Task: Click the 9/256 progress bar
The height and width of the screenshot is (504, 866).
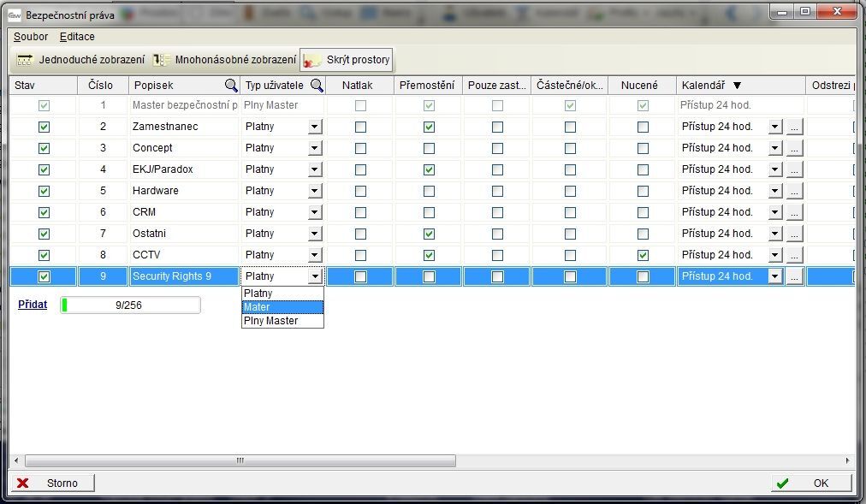Action: click(x=130, y=305)
